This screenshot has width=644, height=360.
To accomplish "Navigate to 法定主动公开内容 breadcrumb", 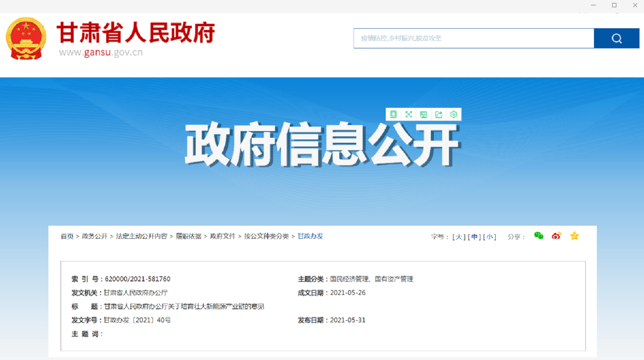I will [141, 236].
